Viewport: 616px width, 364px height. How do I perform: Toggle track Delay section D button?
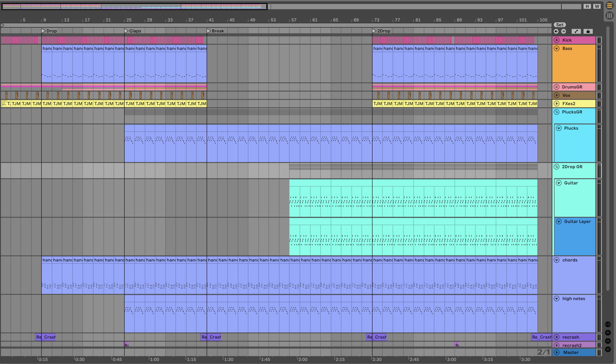tap(608, 349)
